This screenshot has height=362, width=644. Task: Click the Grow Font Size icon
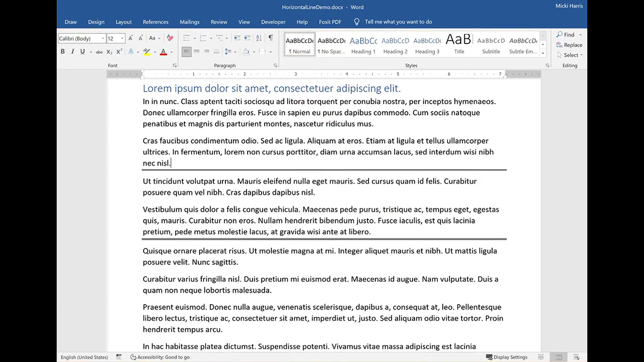130,38
